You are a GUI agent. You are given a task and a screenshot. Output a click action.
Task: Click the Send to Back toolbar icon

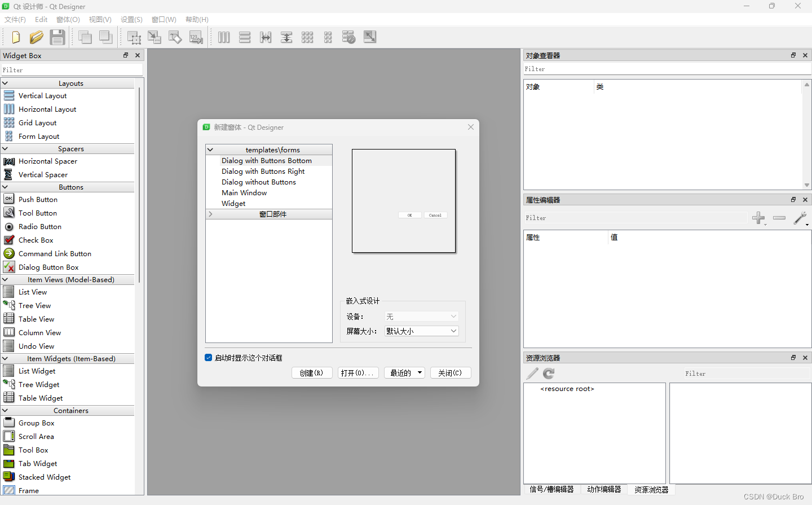coord(85,37)
